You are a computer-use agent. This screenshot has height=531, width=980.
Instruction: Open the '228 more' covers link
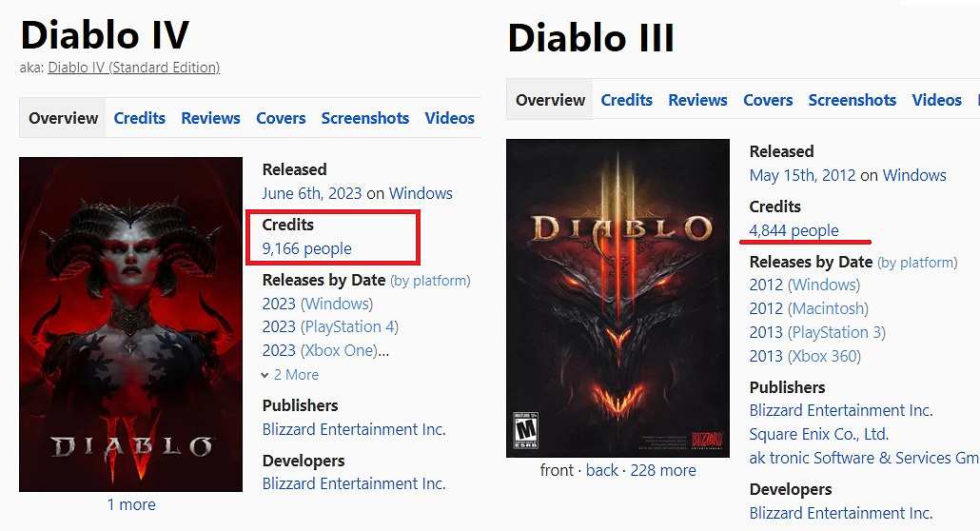coord(662,470)
